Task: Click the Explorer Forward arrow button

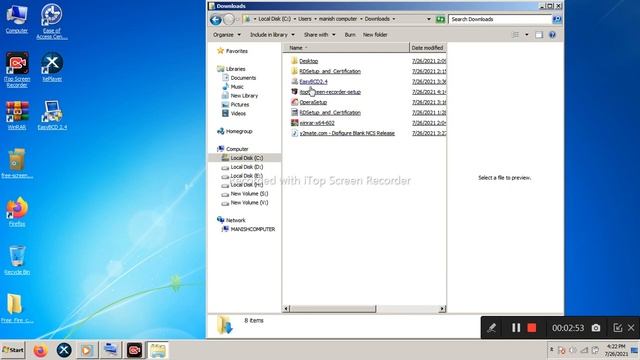Action: (229, 19)
